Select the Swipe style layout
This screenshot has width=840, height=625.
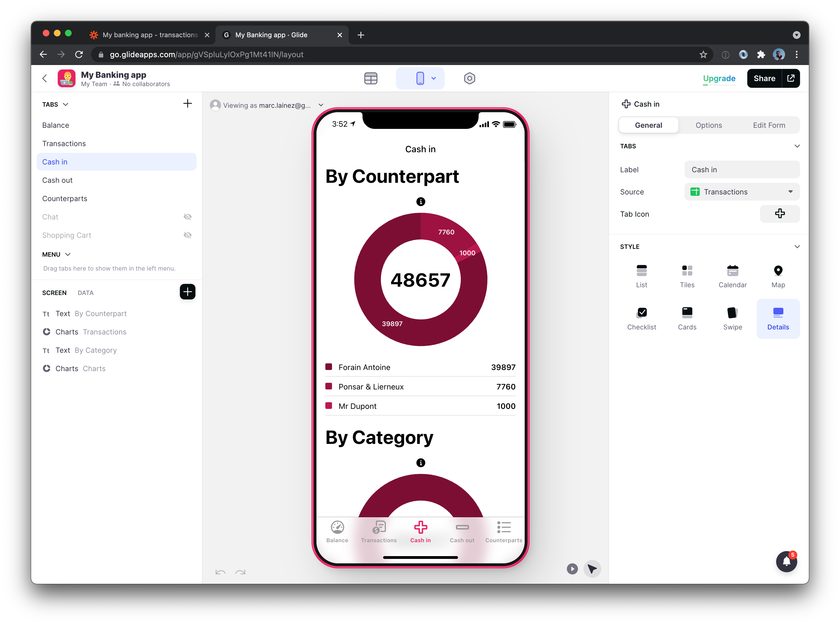point(733,318)
